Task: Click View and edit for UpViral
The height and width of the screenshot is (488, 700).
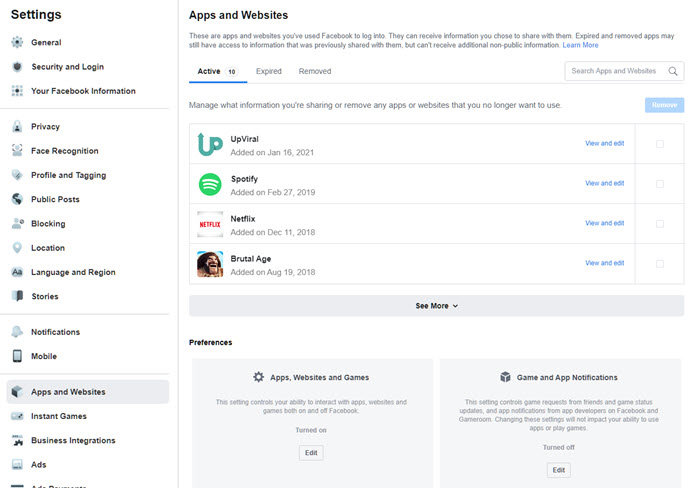Action: tap(604, 143)
